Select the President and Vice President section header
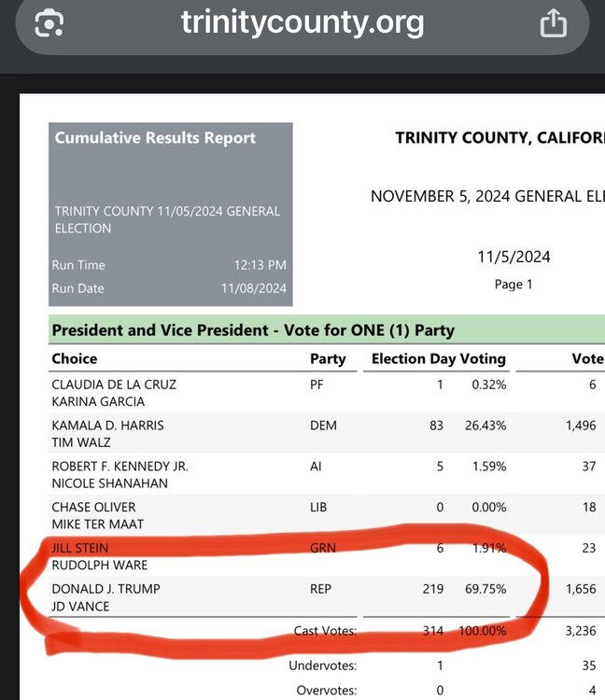Image resolution: width=605 pixels, height=700 pixels. tap(253, 330)
